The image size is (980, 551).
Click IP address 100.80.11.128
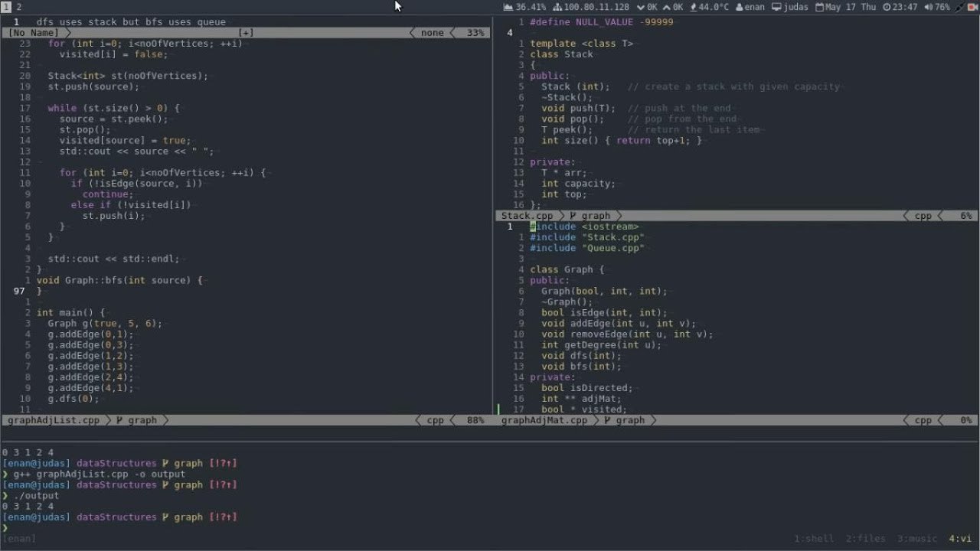(596, 7)
